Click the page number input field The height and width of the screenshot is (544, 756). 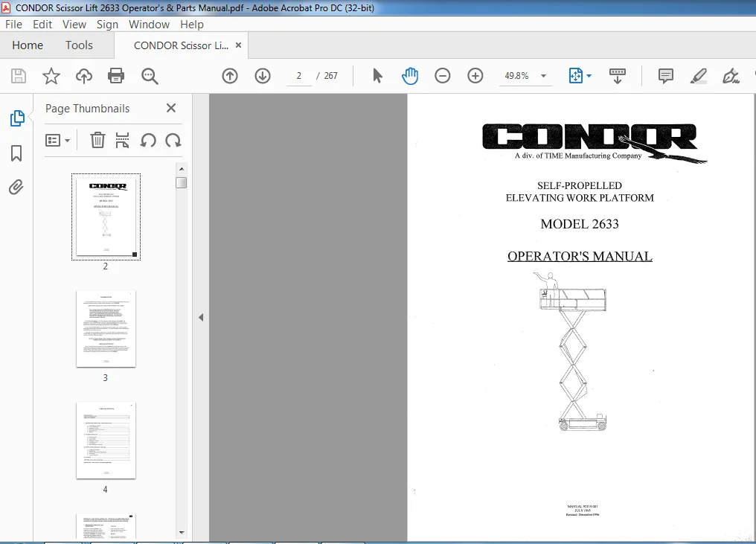click(299, 76)
